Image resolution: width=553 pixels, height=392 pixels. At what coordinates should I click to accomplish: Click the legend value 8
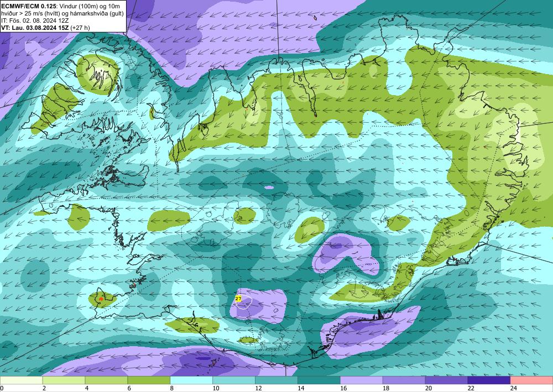click(172, 388)
